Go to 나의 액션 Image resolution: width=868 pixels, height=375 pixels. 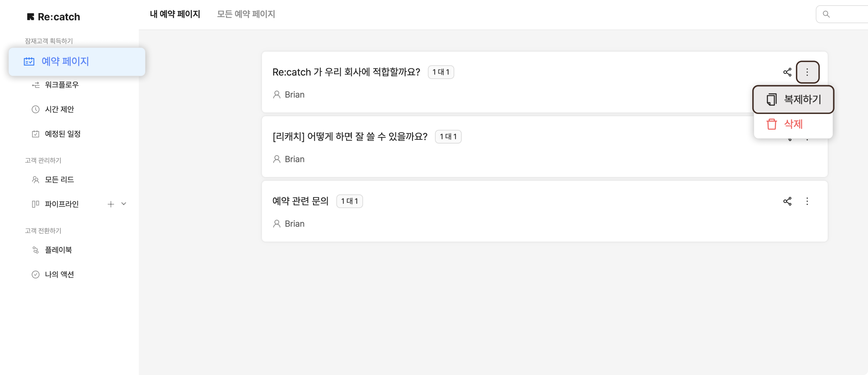point(59,275)
